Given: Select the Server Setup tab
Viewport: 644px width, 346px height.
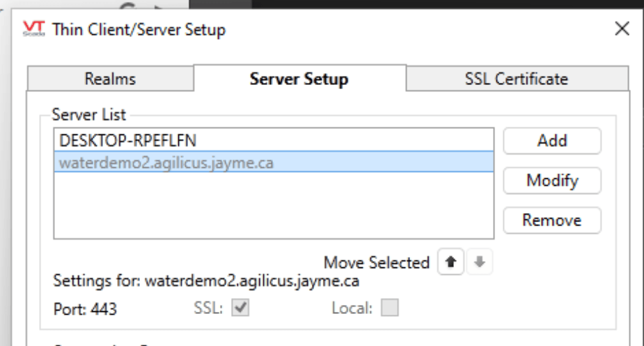Looking at the screenshot, I should 299,79.
